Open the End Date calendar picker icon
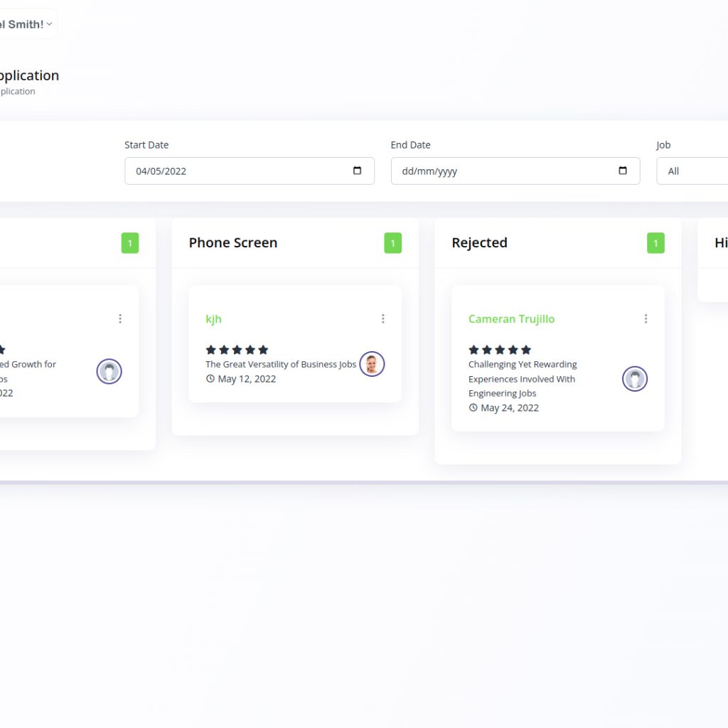 (623, 171)
